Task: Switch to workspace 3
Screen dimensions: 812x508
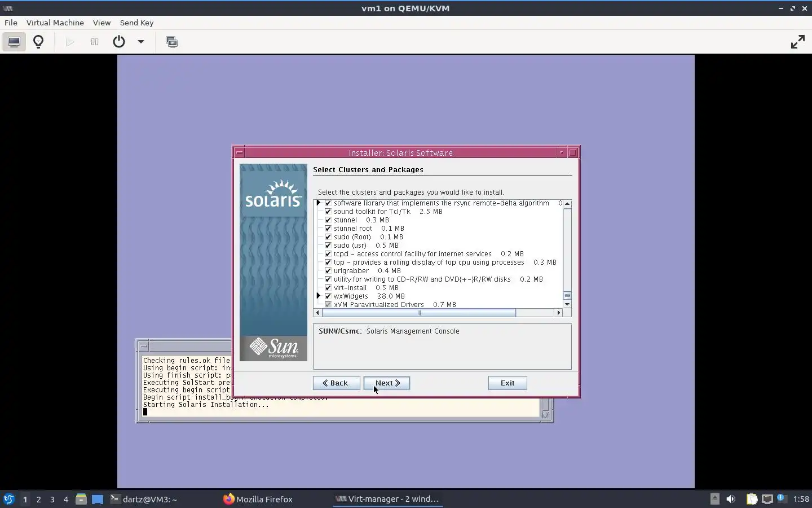Action: [x=52, y=499]
